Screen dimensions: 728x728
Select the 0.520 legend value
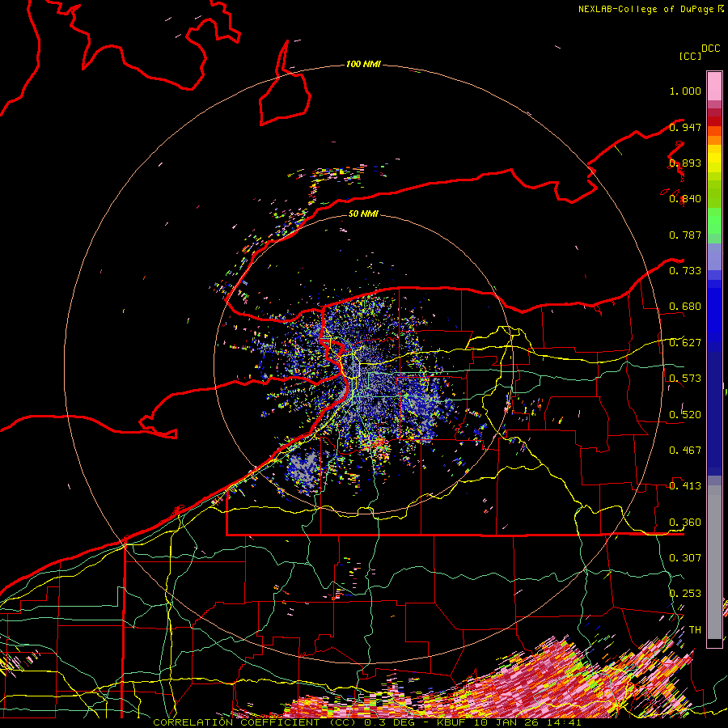(685, 415)
